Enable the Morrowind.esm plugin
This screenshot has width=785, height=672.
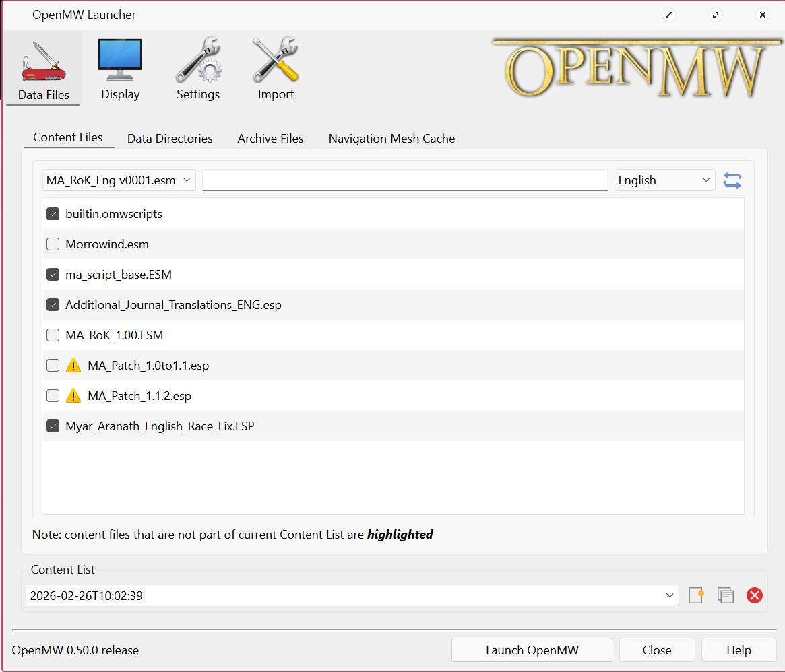click(53, 244)
